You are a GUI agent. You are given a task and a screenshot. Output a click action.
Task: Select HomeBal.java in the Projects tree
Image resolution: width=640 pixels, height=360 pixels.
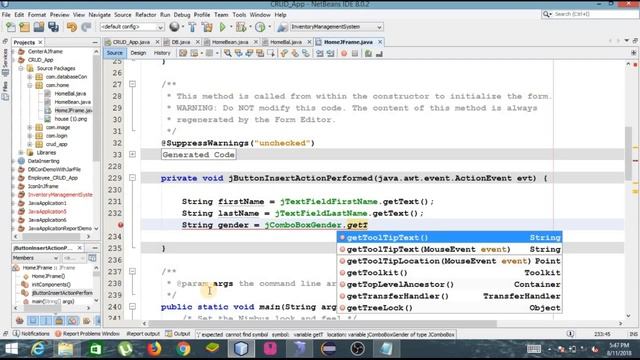pyautogui.click(x=70, y=93)
